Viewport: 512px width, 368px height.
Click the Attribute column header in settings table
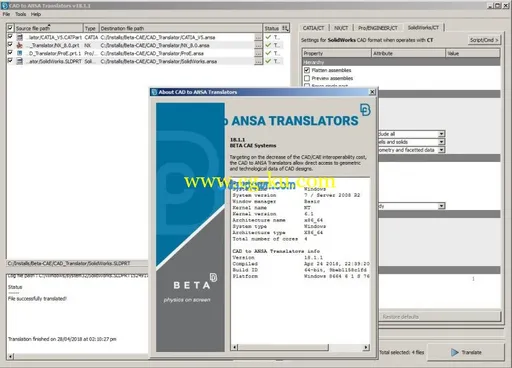(x=408, y=53)
